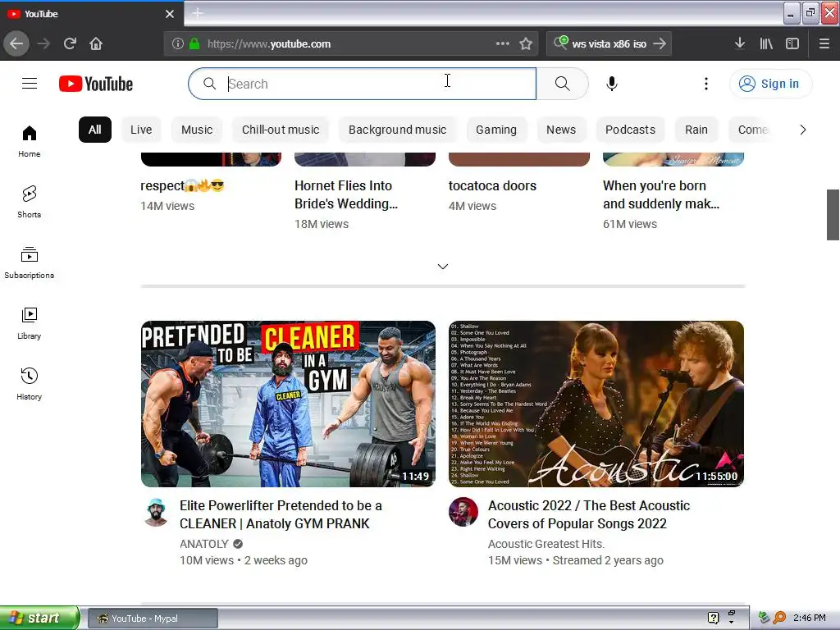Click the Acoustic Greatest Hits avatar
This screenshot has height=630, width=840.
(x=463, y=512)
